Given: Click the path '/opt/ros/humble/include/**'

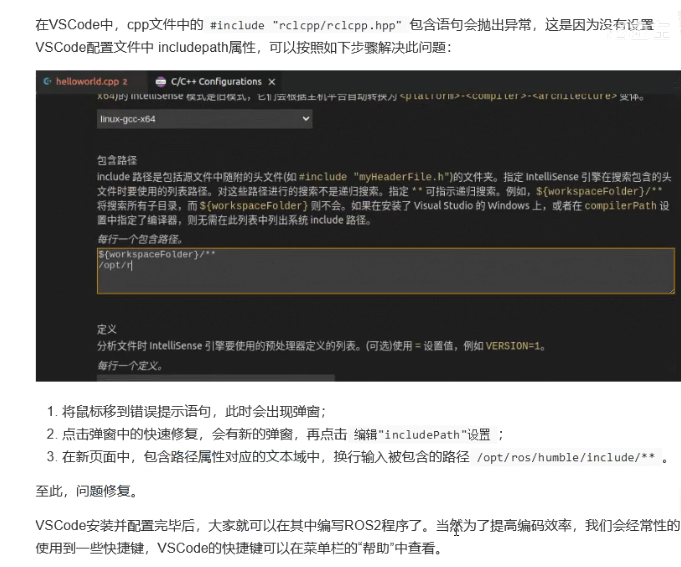Looking at the screenshot, I should click(x=565, y=457).
